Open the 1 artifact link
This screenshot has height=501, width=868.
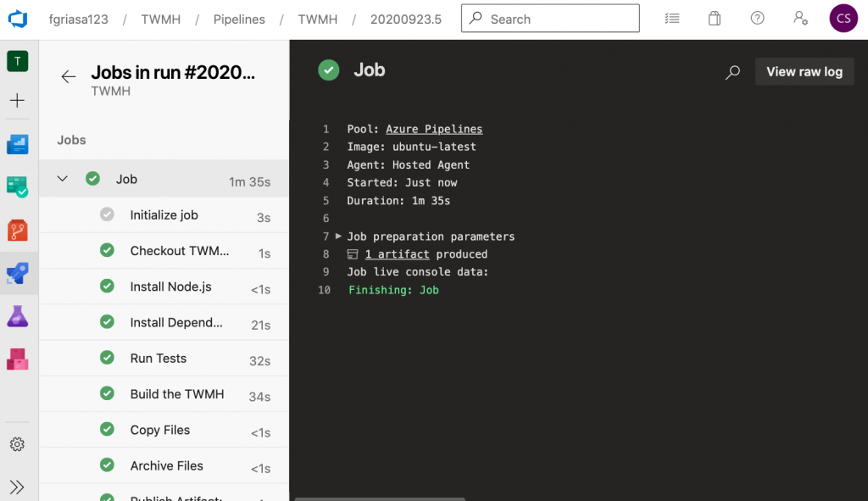tap(397, 254)
